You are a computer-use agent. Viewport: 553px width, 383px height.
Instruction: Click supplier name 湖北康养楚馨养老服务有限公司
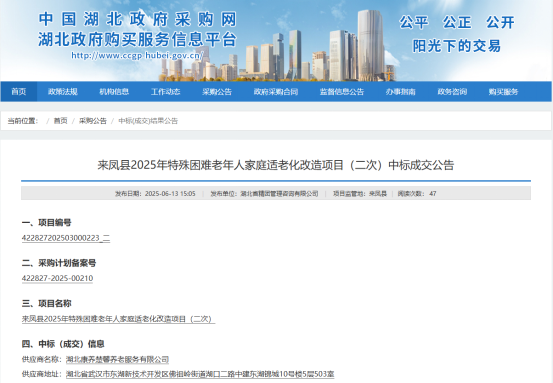click(x=117, y=359)
